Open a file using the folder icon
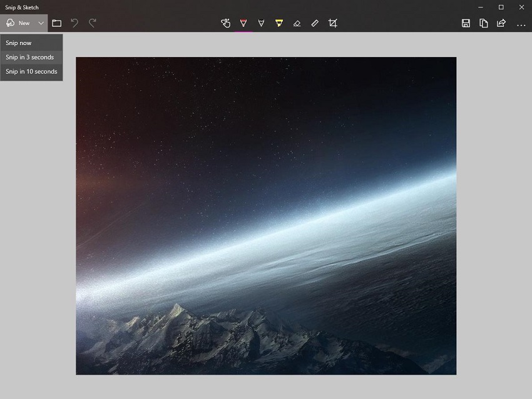 pyautogui.click(x=57, y=23)
